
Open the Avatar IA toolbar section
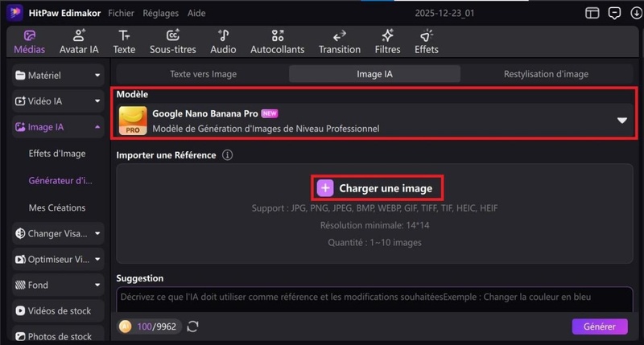[79, 42]
